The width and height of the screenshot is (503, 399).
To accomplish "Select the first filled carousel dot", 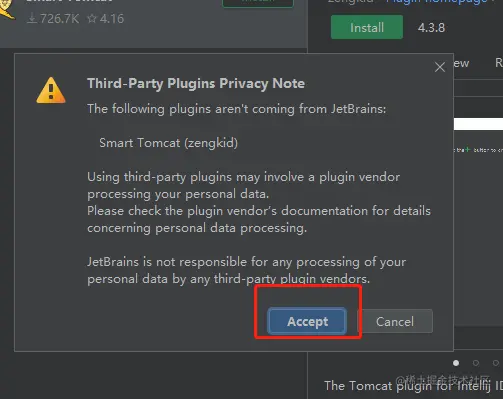I will tap(456, 363).
